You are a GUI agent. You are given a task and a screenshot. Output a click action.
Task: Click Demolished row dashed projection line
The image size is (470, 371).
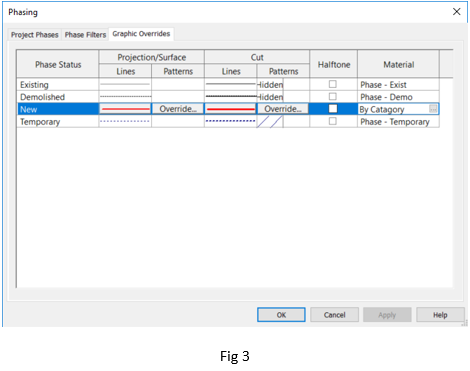tap(125, 97)
